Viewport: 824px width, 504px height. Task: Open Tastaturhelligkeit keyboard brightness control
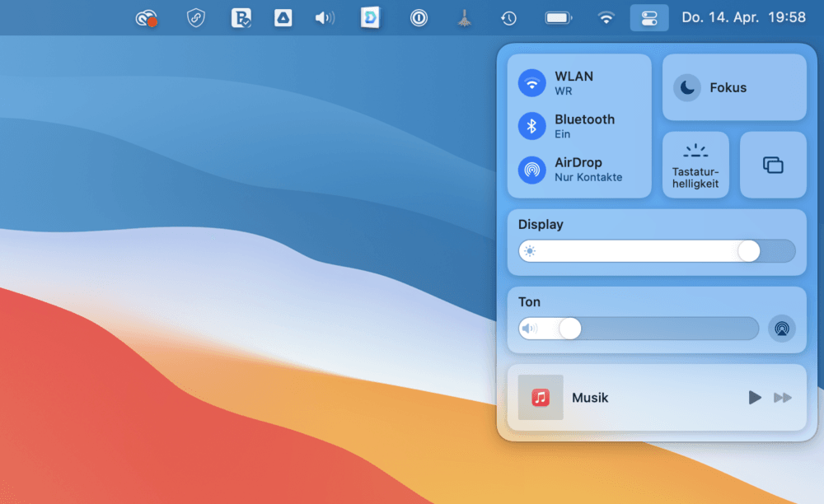point(695,165)
